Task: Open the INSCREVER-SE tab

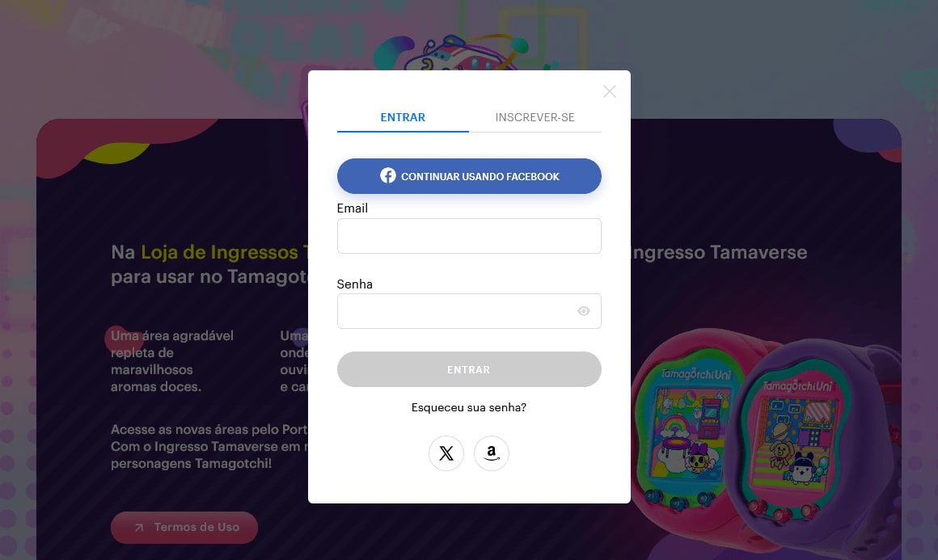Action: [x=534, y=117]
